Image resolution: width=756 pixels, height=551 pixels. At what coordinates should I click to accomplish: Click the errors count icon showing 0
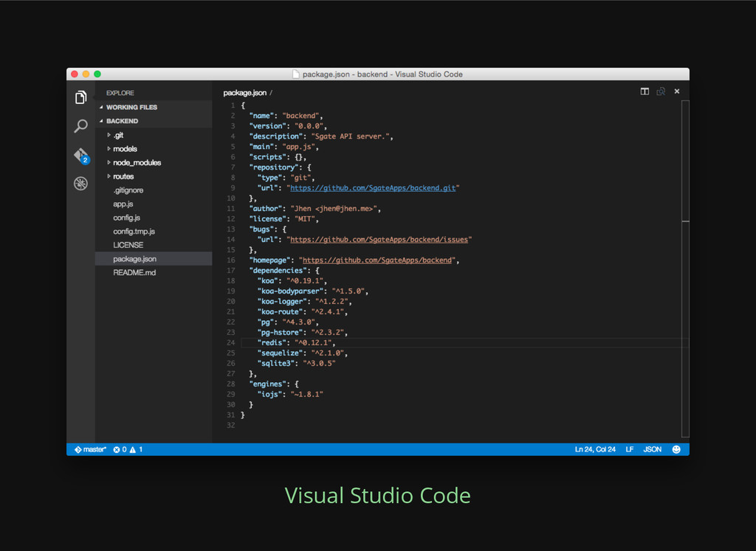click(x=120, y=449)
